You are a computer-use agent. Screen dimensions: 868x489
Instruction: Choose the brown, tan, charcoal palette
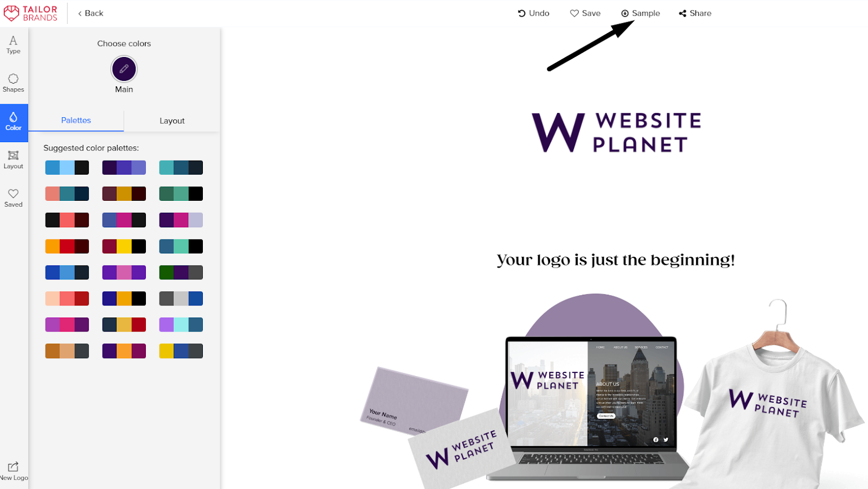pyautogui.click(x=67, y=351)
